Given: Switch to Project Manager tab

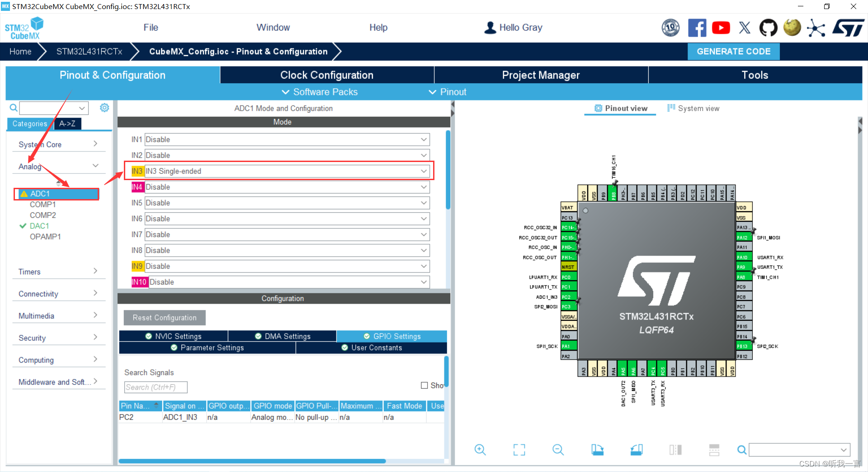Looking at the screenshot, I should tap(541, 75).
